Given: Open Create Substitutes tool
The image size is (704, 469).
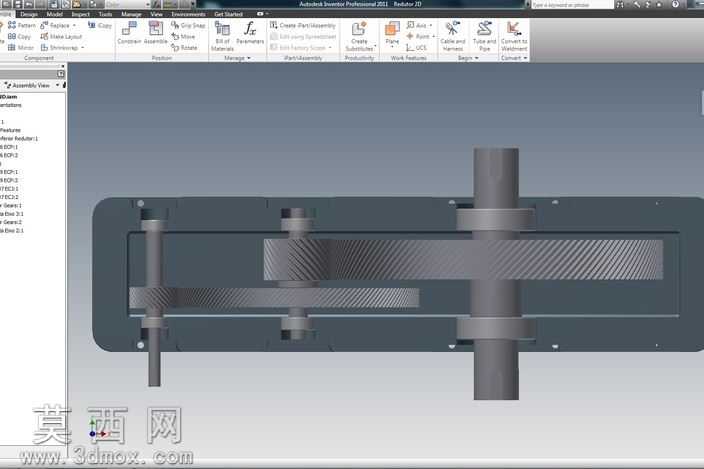Looking at the screenshot, I should click(x=359, y=36).
